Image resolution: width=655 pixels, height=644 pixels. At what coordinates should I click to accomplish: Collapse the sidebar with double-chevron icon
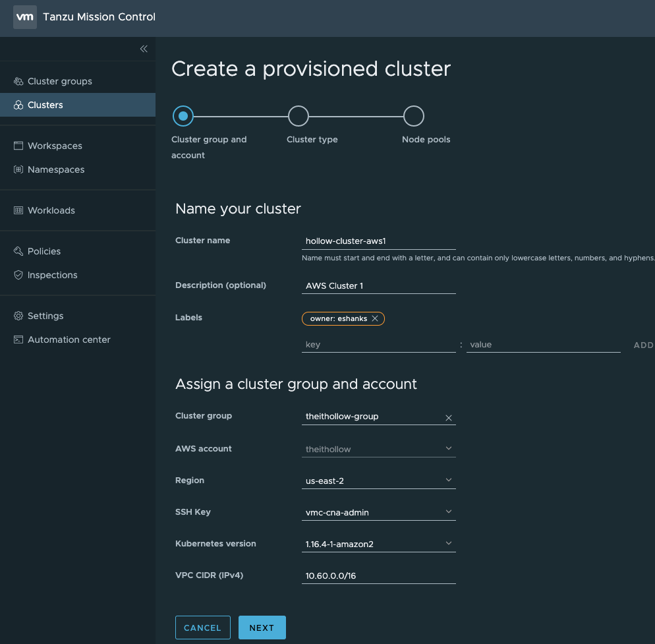(x=144, y=49)
